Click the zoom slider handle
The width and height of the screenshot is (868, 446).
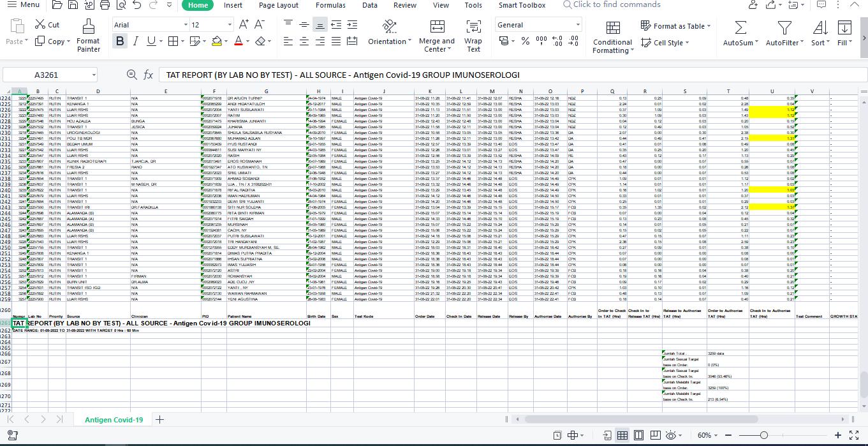[764, 435]
